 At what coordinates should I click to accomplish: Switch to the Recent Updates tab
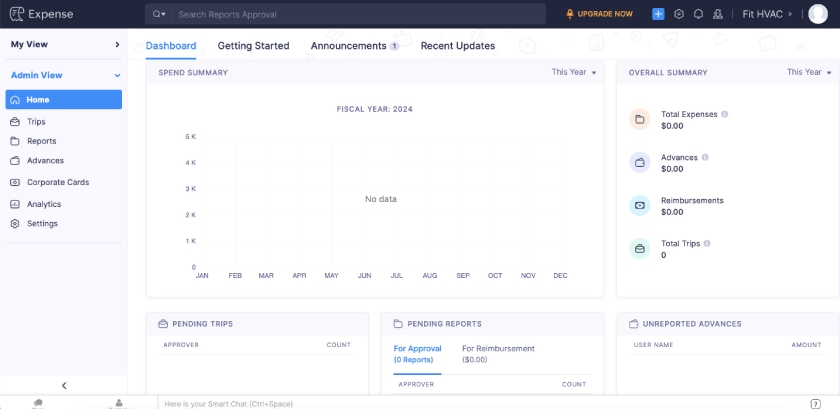(x=458, y=46)
